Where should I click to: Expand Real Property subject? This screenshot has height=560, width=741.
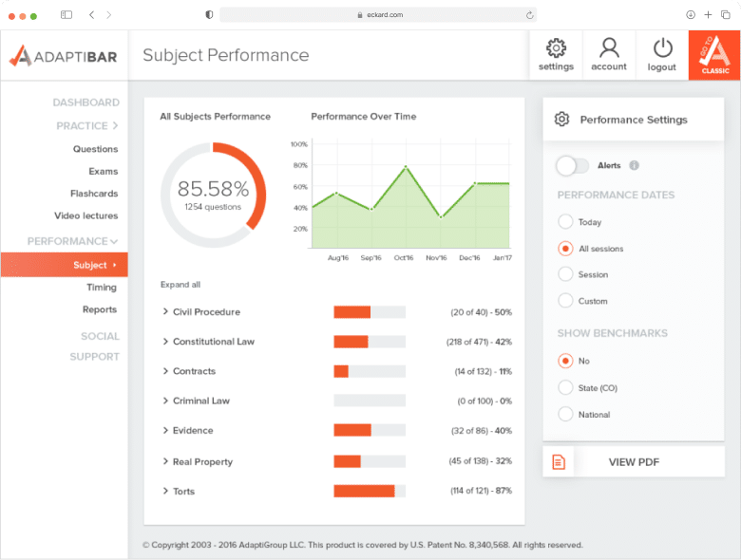165,461
